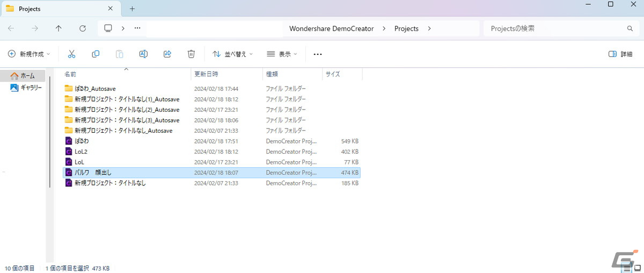The width and height of the screenshot is (644, 273).
Task: Select 新規プロジェクト：タイトルなし_Autosave folder
Action: click(211, 131)
